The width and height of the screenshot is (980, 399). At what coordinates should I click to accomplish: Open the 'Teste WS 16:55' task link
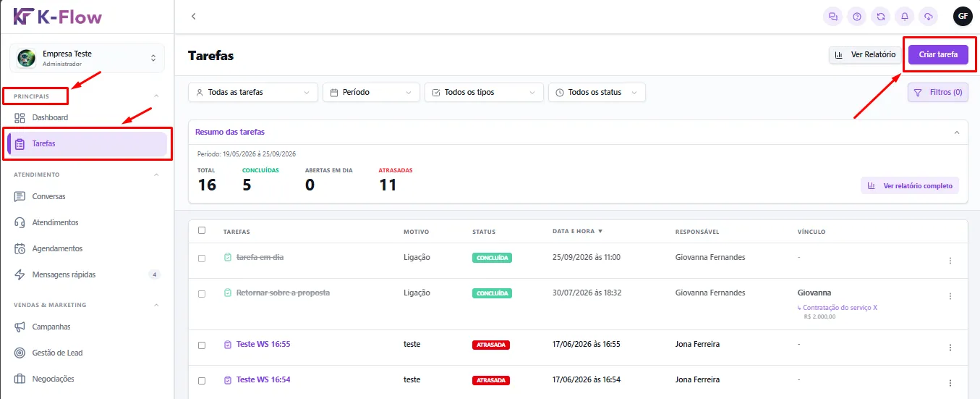coord(263,344)
